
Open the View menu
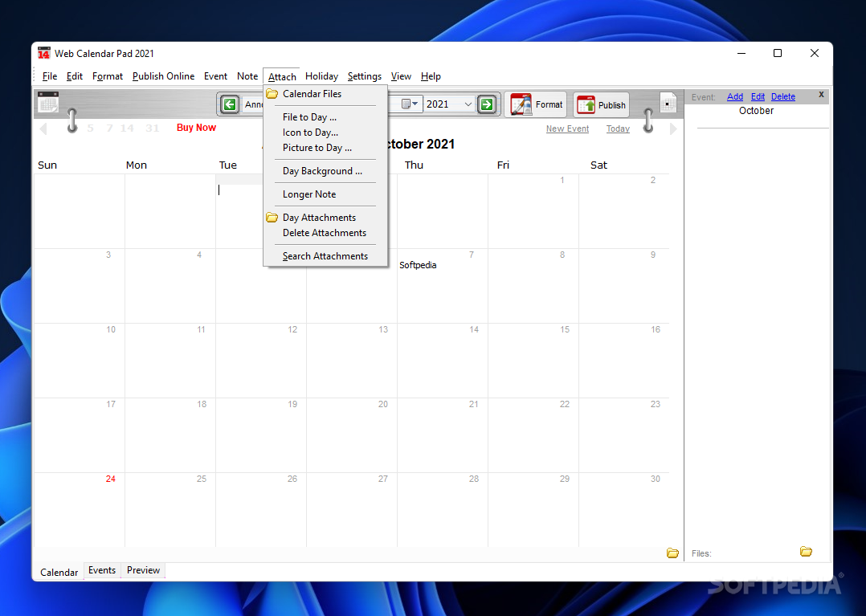point(401,76)
